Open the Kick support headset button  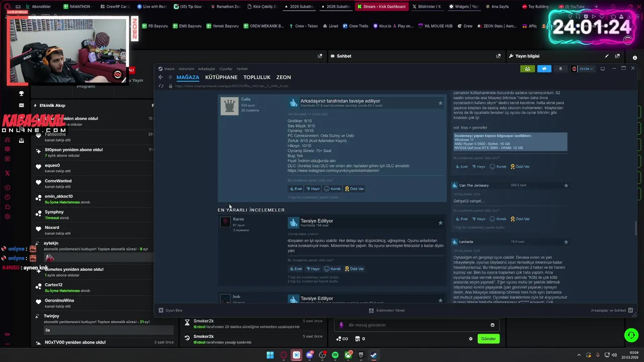coord(630,335)
